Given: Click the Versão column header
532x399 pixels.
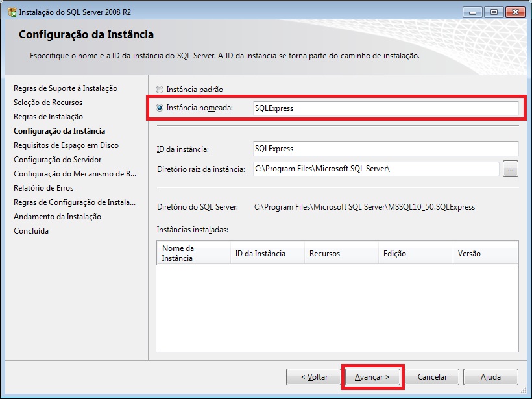Looking at the screenshot, I should click(x=485, y=253).
